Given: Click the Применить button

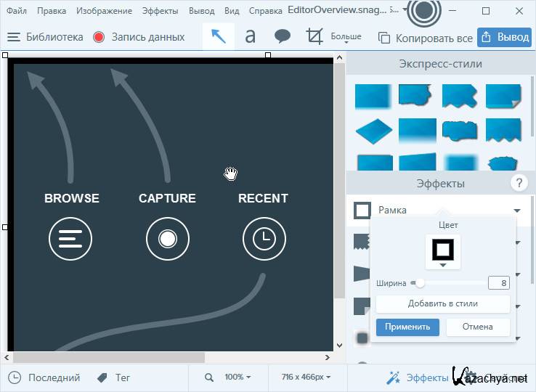Looking at the screenshot, I should click(x=407, y=327).
